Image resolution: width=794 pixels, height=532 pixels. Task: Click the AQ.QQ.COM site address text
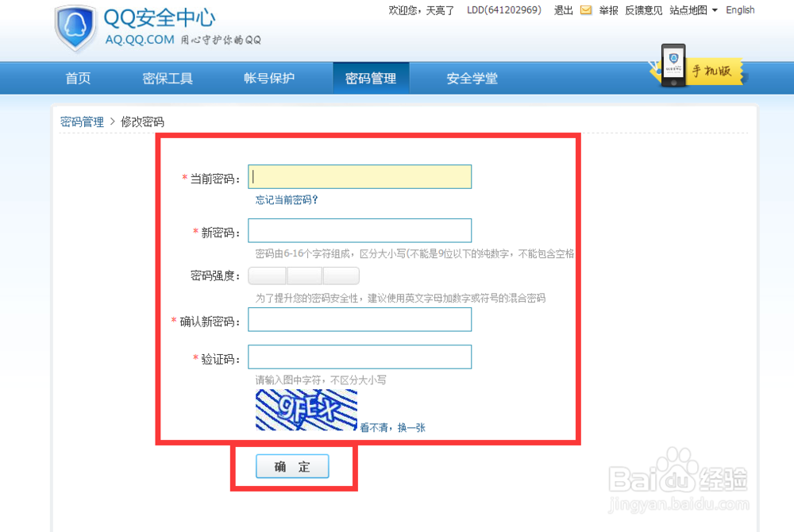tap(140, 40)
